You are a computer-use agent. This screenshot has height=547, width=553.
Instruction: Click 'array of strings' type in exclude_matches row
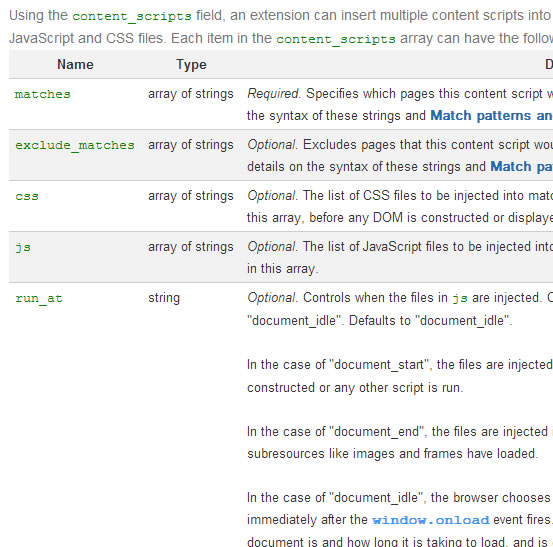[x=191, y=145]
